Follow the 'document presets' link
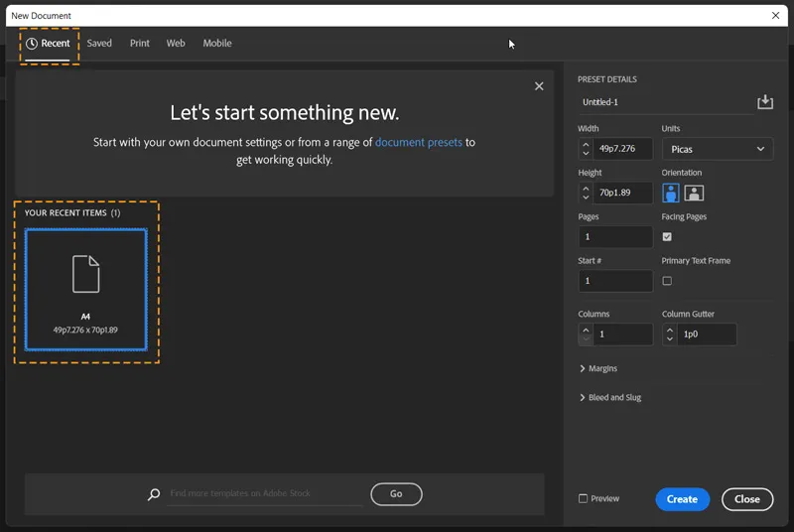 pos(418,142)
